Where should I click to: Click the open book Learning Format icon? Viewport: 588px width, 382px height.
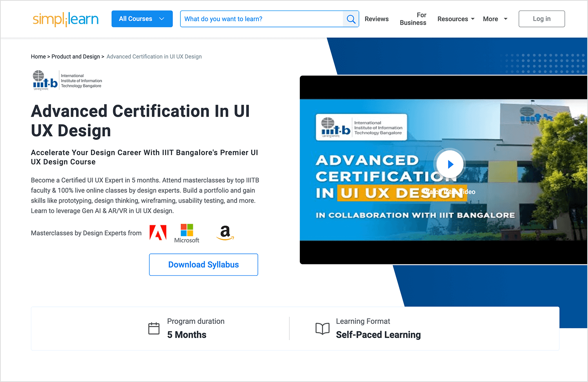tap(323, 329)
